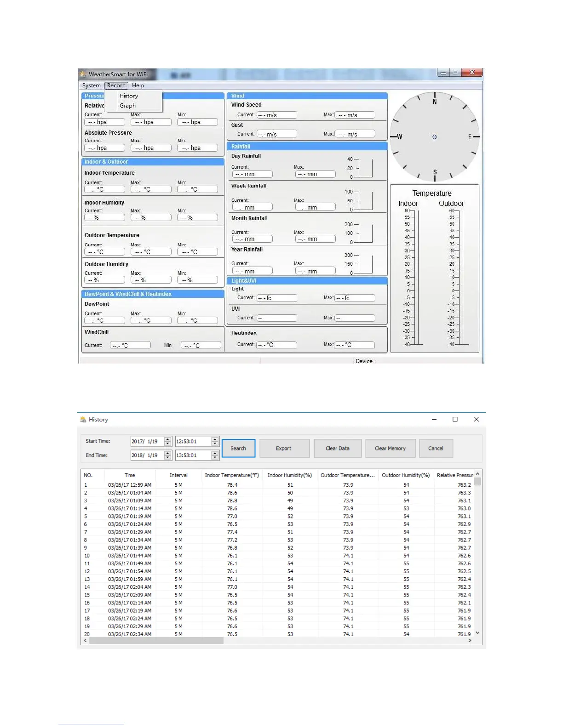Screen dimensions: 563x728
Task: Open the System menu in WeatherSmart
Action: [x=91, y=85]
